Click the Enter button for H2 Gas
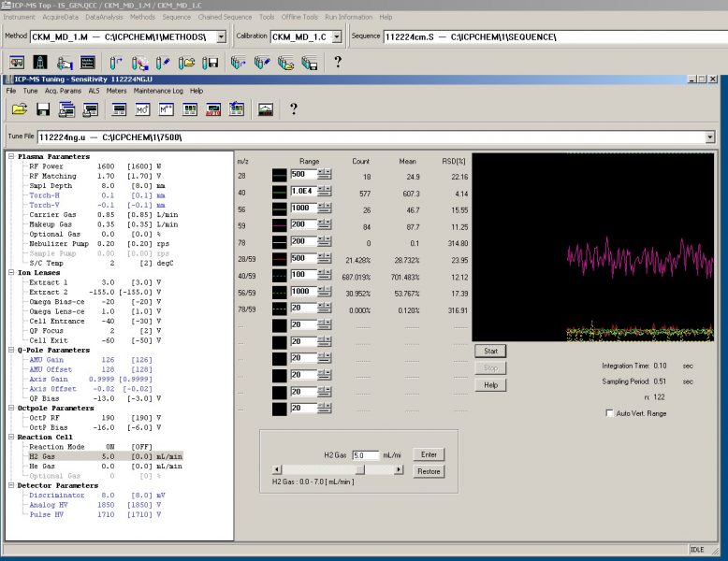The height and width of the screenshot is (561, 728). tap(429, 454)
